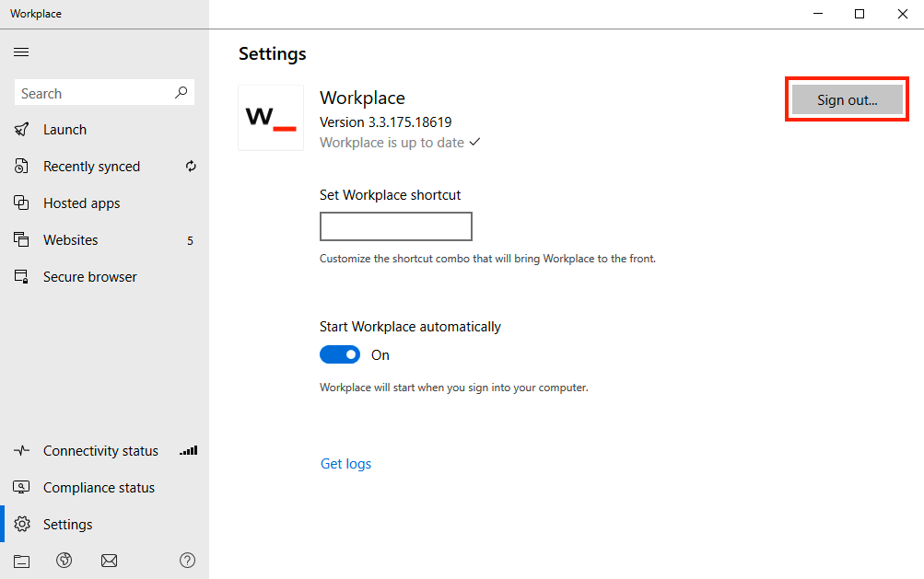Click the "Customize the shortcut combo" description text

click(487, 259)
